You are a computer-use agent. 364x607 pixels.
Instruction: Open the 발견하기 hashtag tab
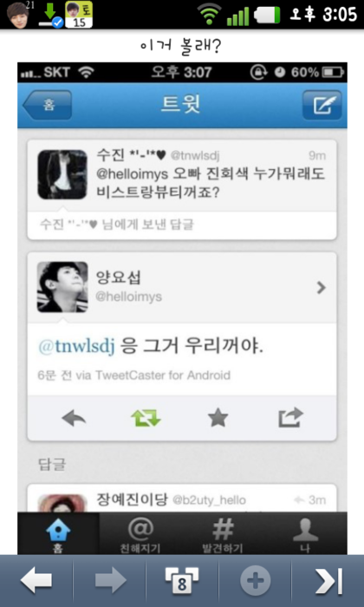pos(223,533)
